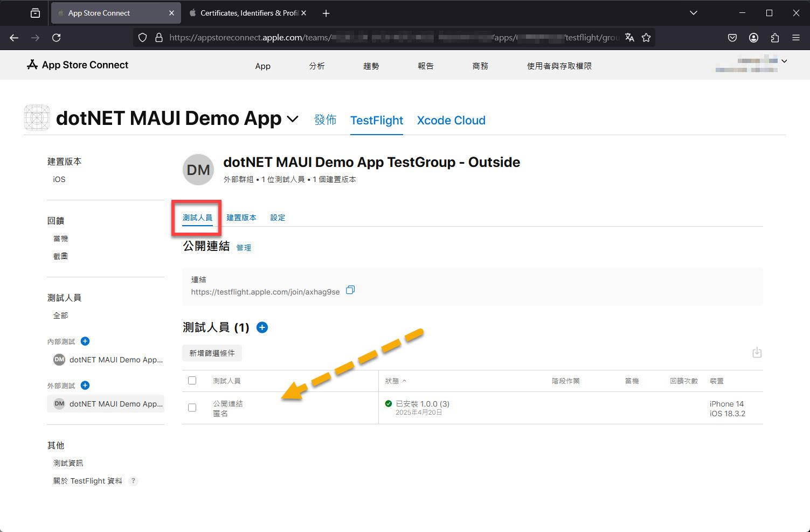Copy the TestFlight public link

click(x=350, y=290)
